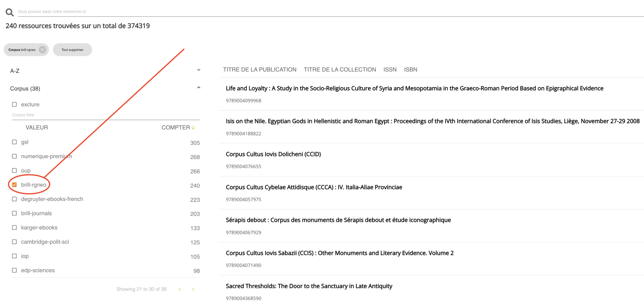Check the numerique-premium checkbox
This screenshot has width=644, height=305.
[14, 156]
